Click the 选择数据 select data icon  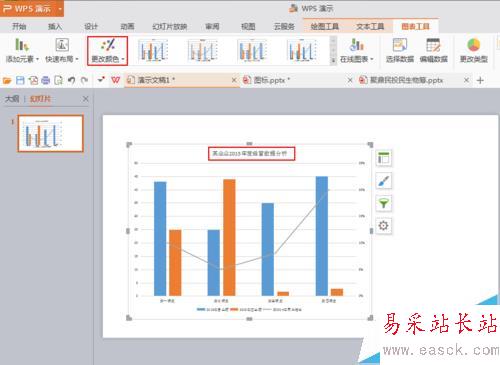pyautogui.click(x=400, y=50)
